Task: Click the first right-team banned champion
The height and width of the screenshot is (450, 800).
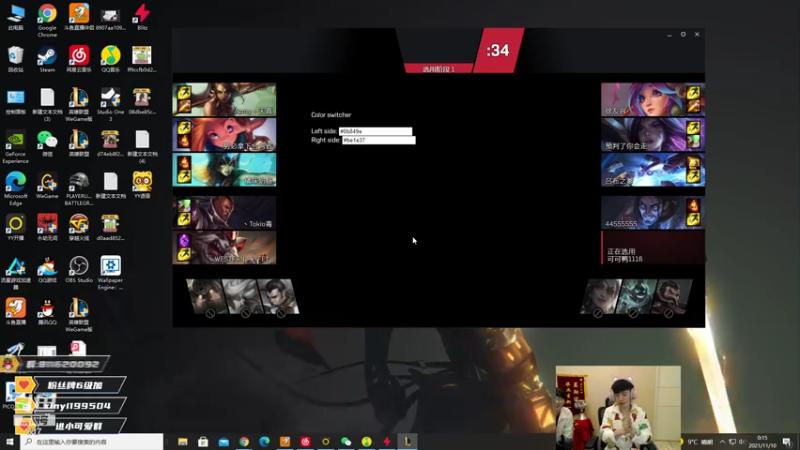Action: pyautogui.click(x=601, y=296)
